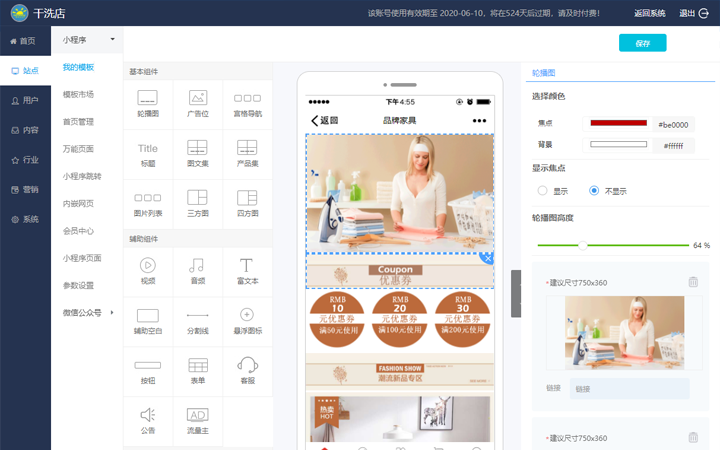Open 站点 in the left sidebar

click(x=25, y=71)
